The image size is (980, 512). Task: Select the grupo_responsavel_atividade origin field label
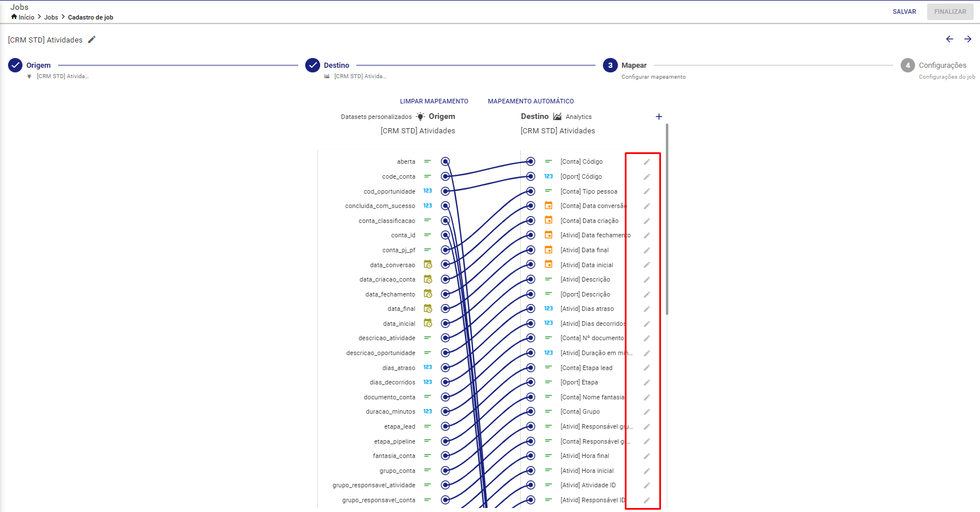(x=374, y=485)
